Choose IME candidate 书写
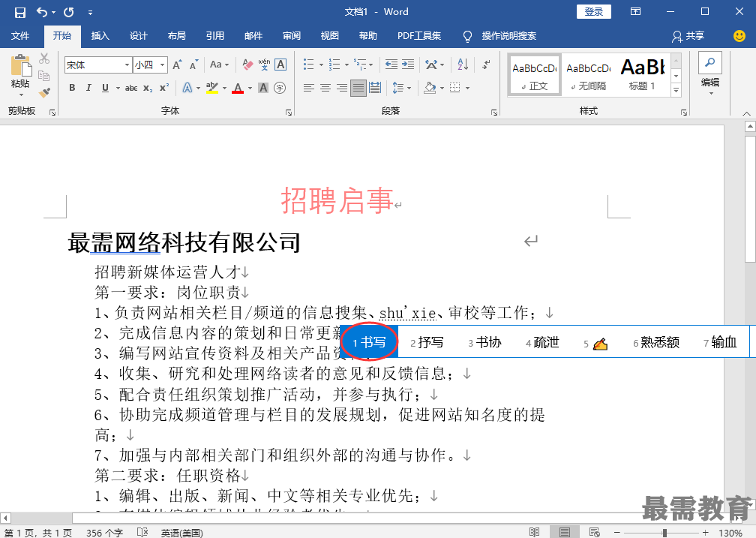756x538 pixels. 369,342
